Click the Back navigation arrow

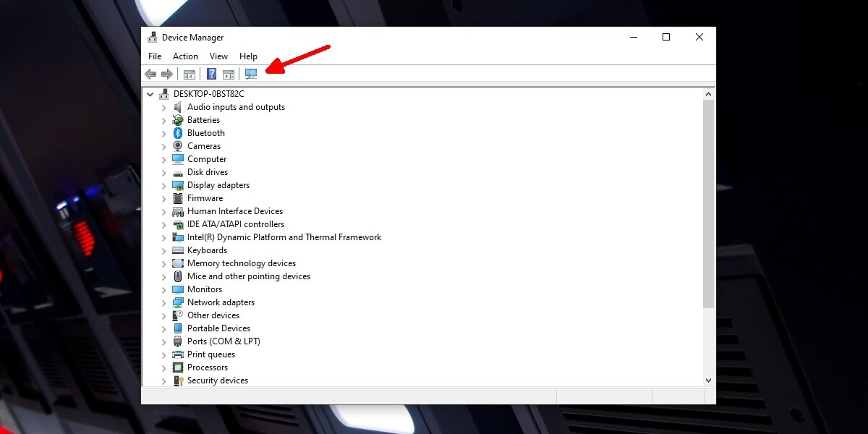[x=150, y=73]
